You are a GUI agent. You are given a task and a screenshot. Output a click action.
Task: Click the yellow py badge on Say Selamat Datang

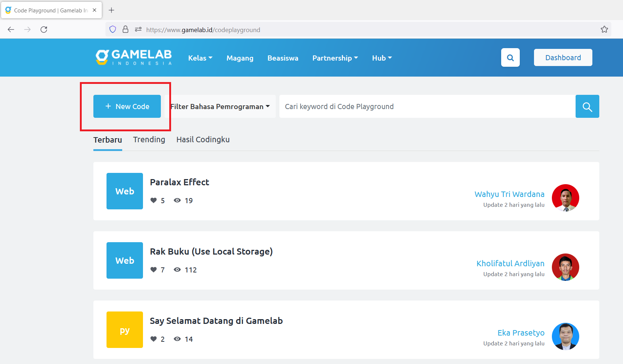click(125, 329)
